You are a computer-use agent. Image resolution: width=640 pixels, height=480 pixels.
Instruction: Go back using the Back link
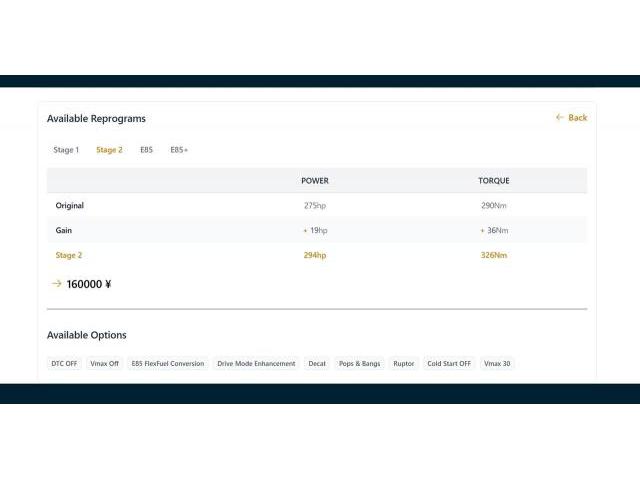coord(571,118)
